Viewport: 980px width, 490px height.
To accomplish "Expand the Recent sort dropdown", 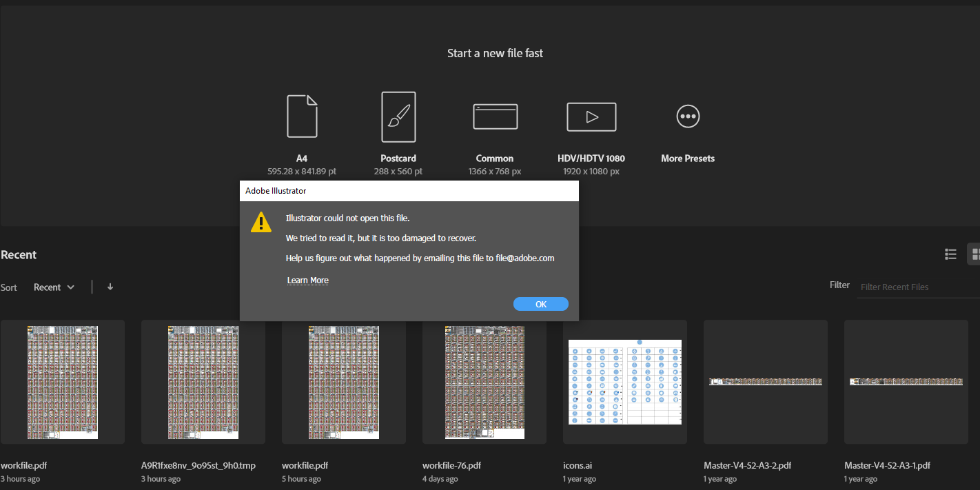I will click(x=54, y=287).
